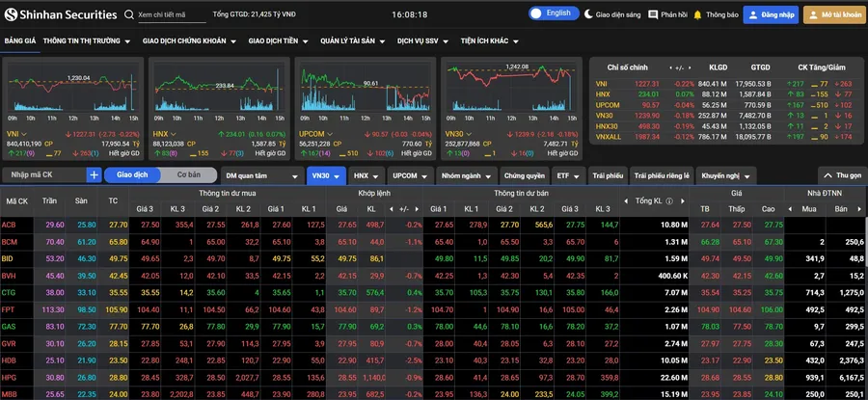Image resolution: width=868 pixels, height=400 pixels.
Task: Open the HNX list dropdown
Action: click(x=366, y=176)
